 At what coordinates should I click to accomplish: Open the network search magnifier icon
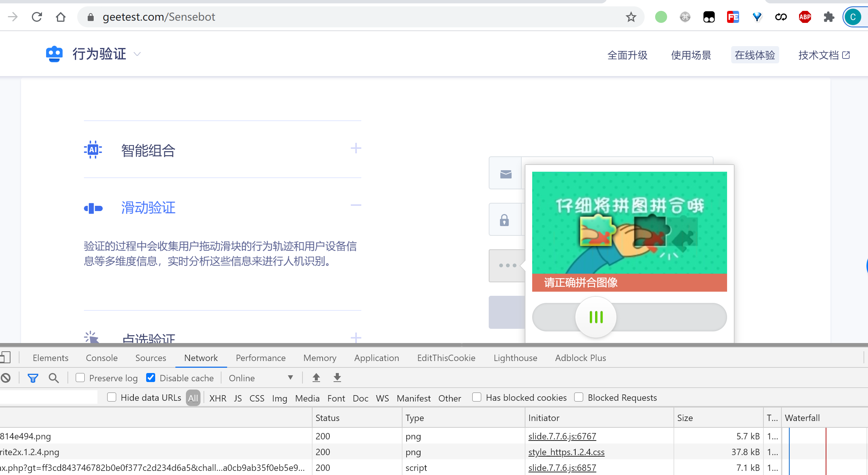(x=54, y=378)
